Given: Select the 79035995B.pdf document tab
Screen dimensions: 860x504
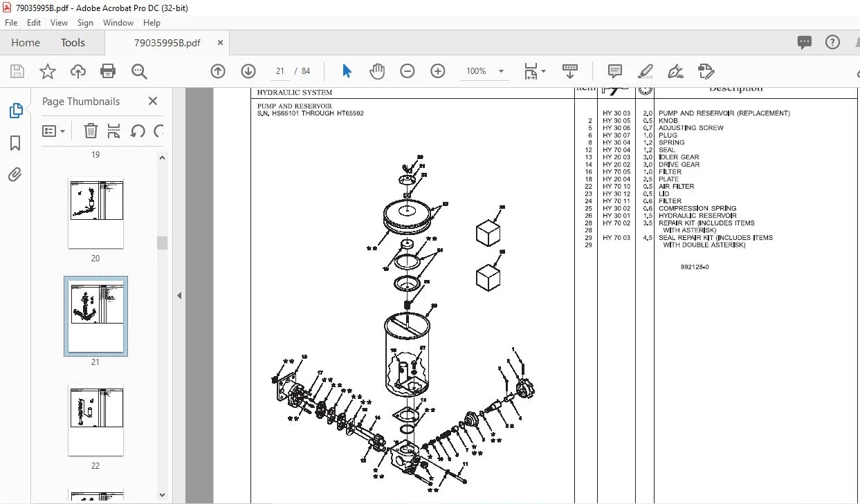Looking at the screenshot, I should [167, 43].
